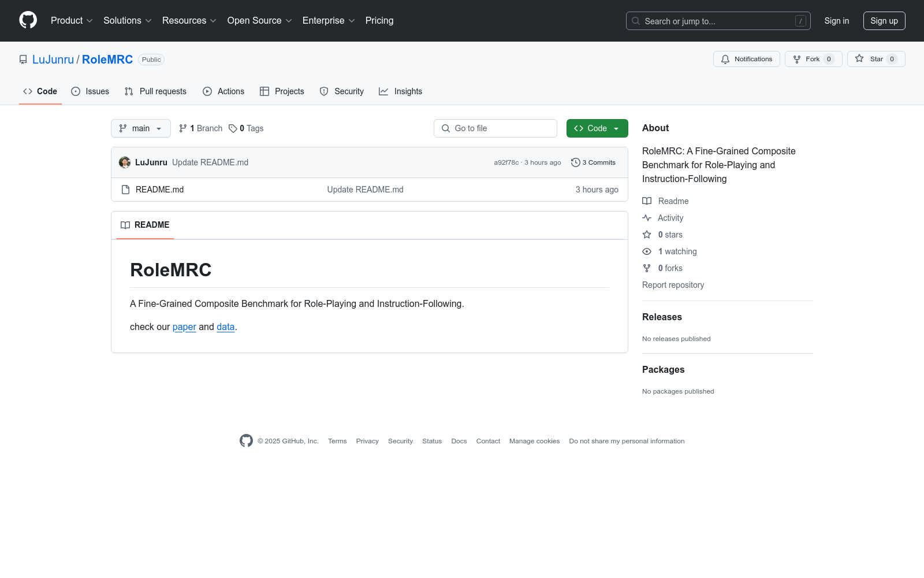The image size is (924, 578).
Task: Click the LuJunru avatar in commit row
Action: (125, 162)
